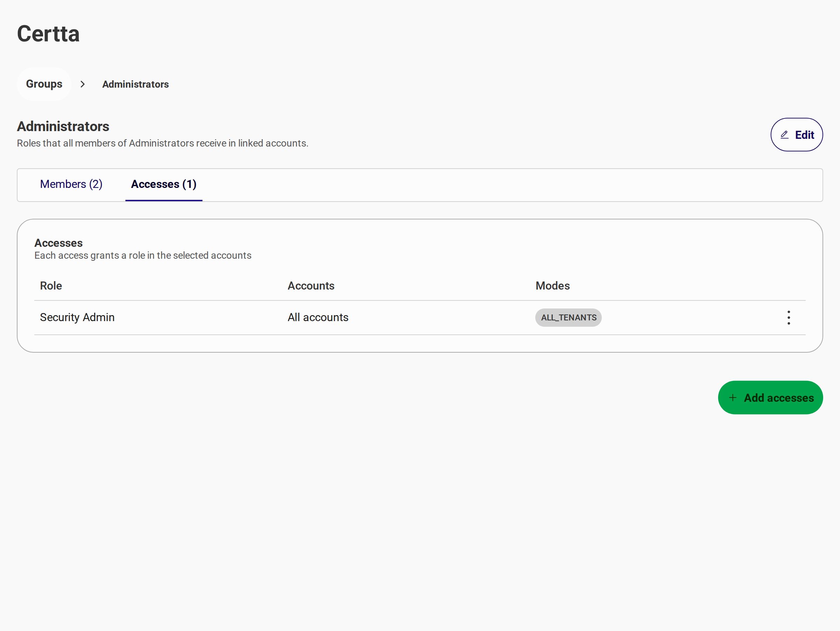This screenshot has height=631, width=840.
Task: Click the Modes column header
Action: pos(552,286)
